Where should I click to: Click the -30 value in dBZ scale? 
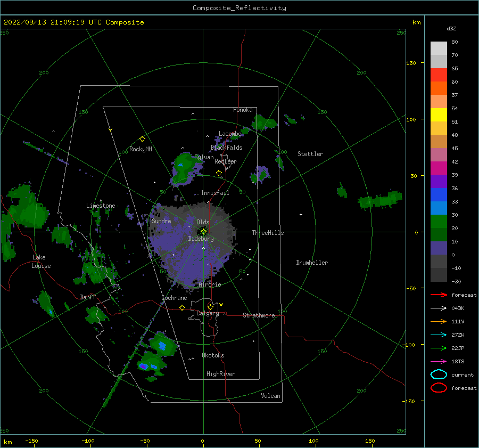456,281
